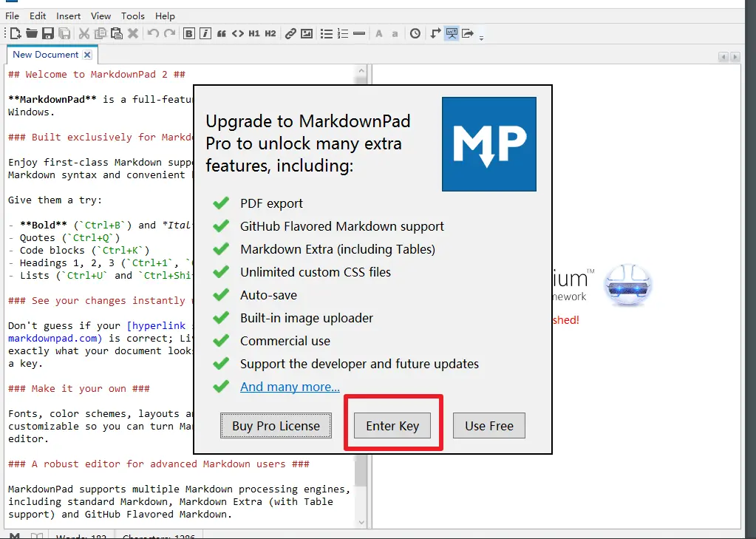The height and width of the screenshot is (539, 756).
Task: Click 'A robust editor for advanced' heading
Action: 159,464
